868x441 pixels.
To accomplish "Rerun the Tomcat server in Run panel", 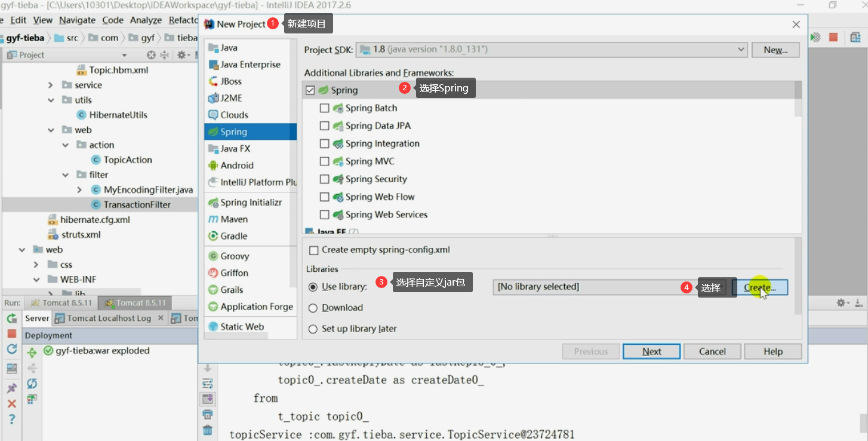I will (x=12, y=318).
